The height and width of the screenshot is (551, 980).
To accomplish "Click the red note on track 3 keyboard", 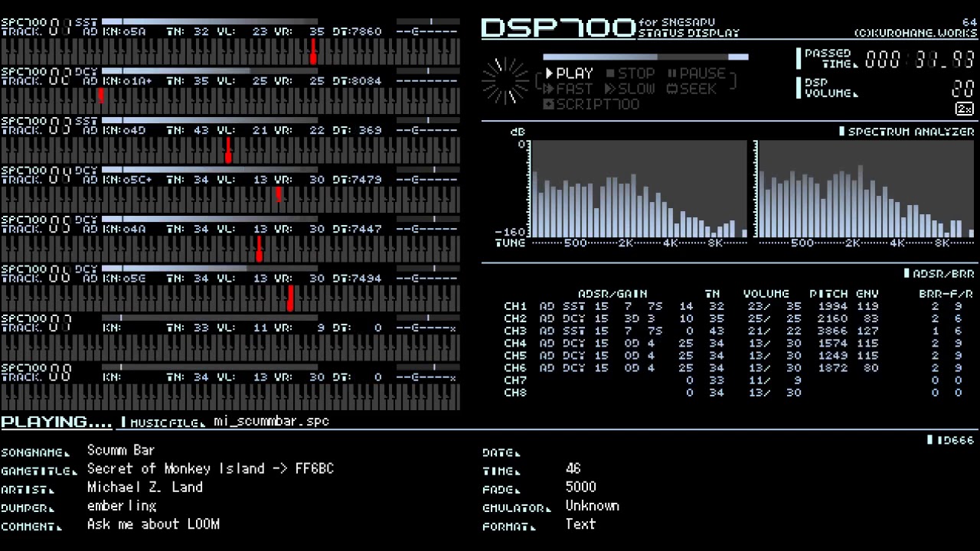I will (x=228, y=150).
